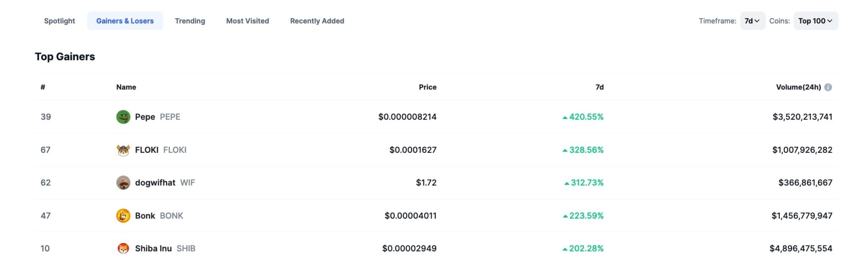Viewport: 868px width, 264px height.
Task: Click the green up-arrow beside 202.28%
Action: point(565,248)
